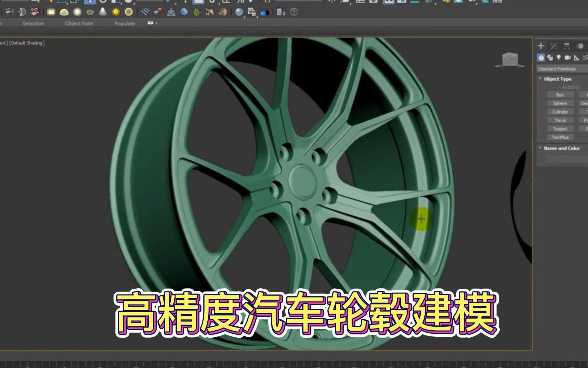Viewport: 588px width, 368px height.
Task: Switch to the Modify panel icon
Action: (x=554, y=46)
